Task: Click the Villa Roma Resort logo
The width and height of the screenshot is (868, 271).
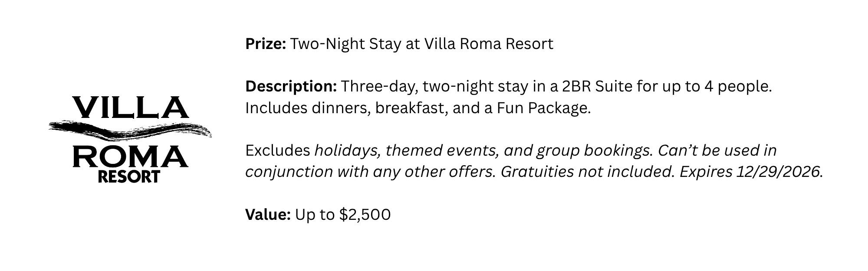Action: click(130, 139)
